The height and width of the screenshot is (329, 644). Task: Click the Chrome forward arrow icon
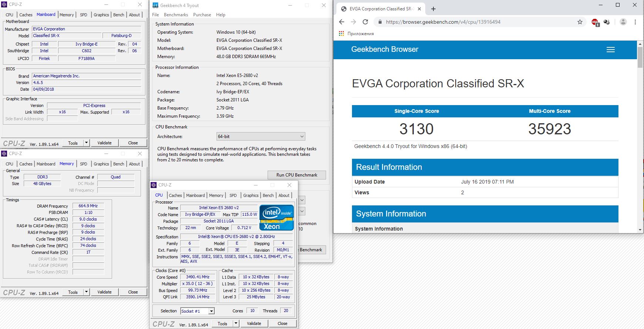(x=353, y=22)
